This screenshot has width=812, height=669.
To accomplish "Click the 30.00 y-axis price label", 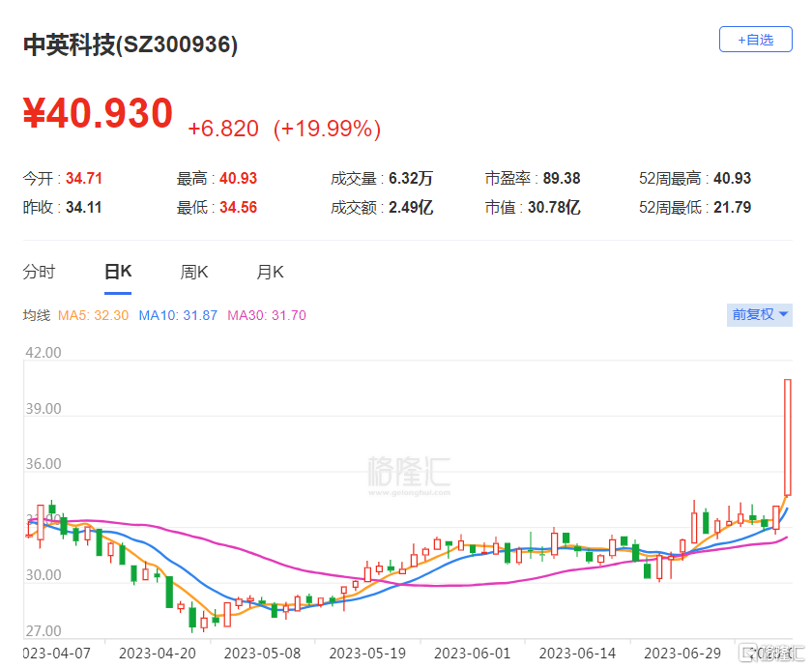I will 43,575.
